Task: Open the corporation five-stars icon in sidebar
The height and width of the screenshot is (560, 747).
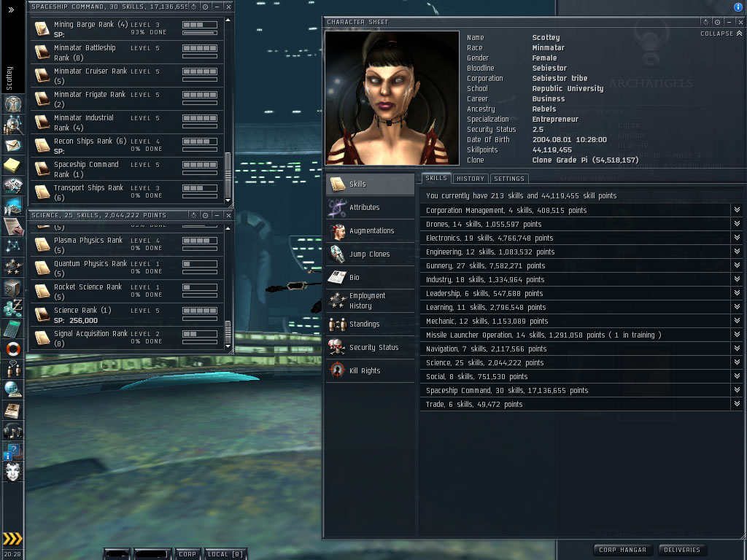Action: tap(13, 267)
